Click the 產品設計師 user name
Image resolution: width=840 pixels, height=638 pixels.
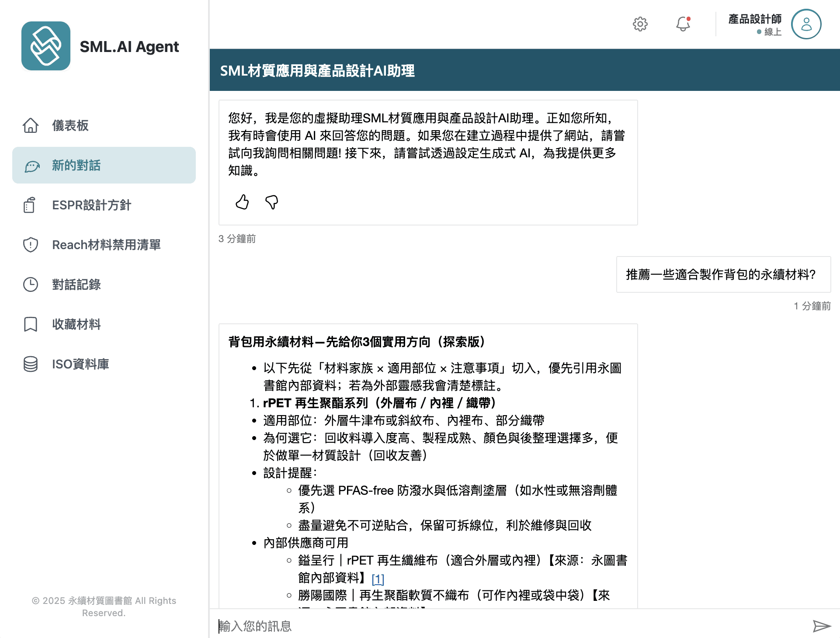coord(755,19)
